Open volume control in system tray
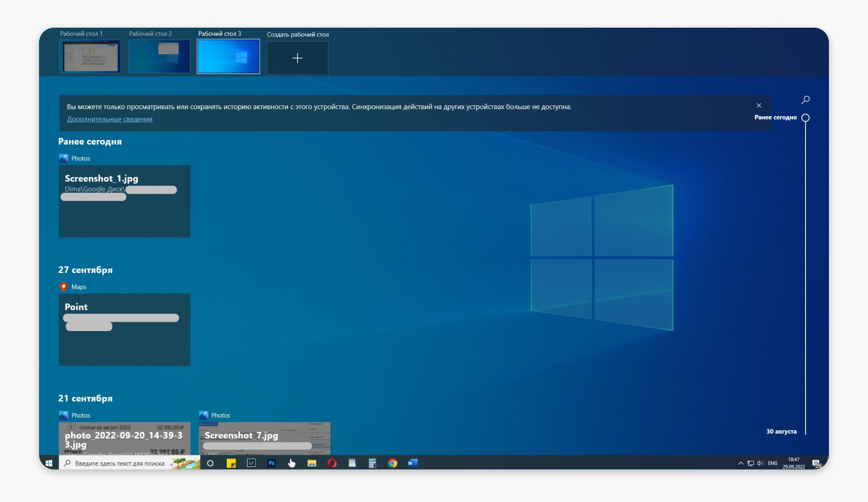Image resolution: width=868 pixels, height=502 pixels. pyautogui.click(x=760, y=463)
